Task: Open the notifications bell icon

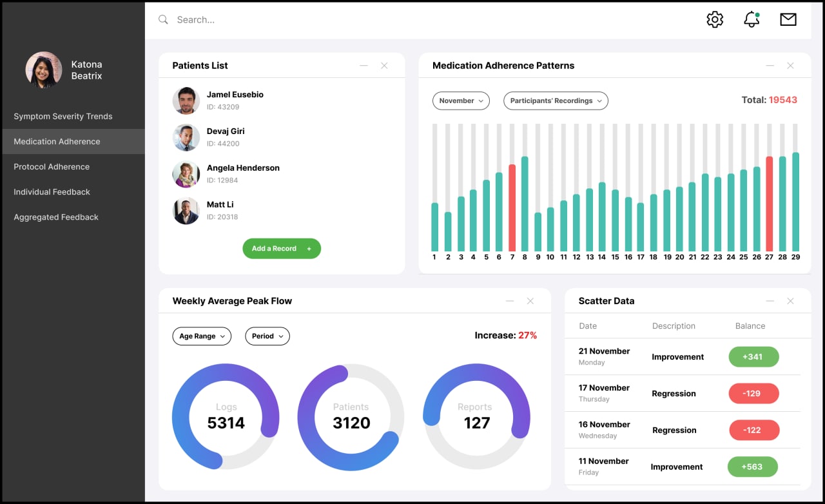Action: point(752,19)
